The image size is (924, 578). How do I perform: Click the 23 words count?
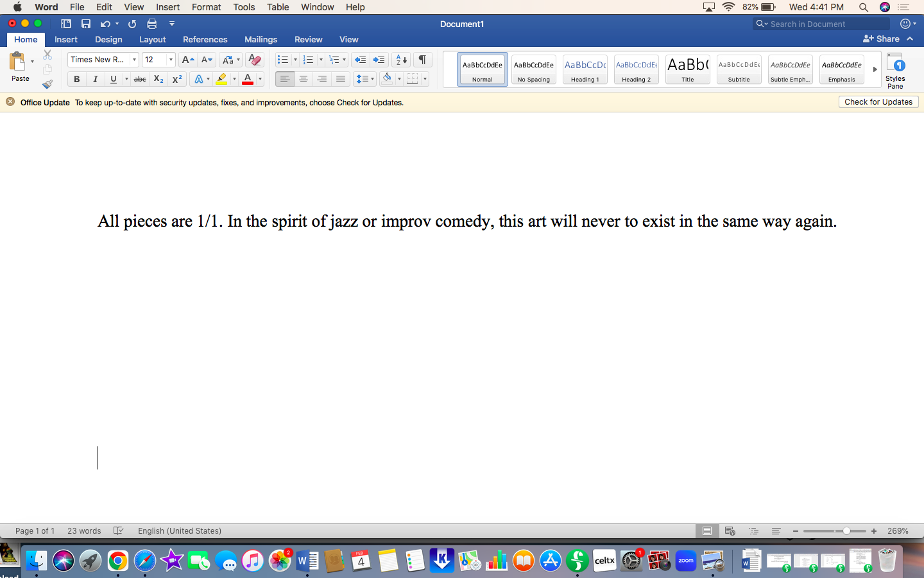(x=84, y=530)
